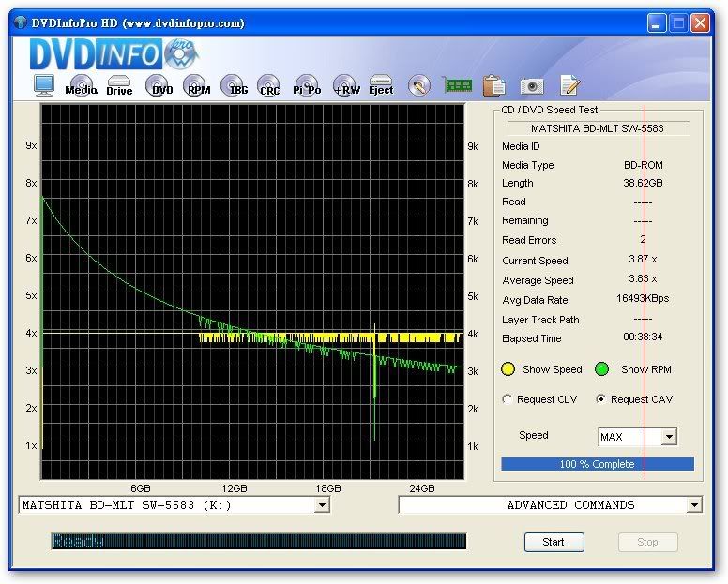
Task: Click the Media ID label
Action: click(521, 146)
